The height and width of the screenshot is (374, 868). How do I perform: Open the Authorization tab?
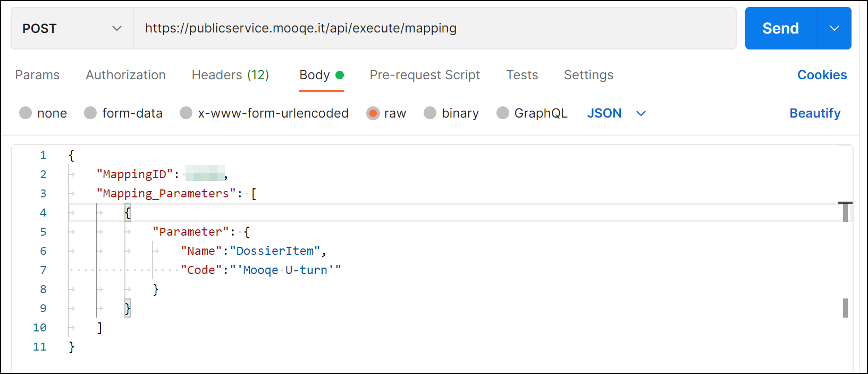[125, 75]
